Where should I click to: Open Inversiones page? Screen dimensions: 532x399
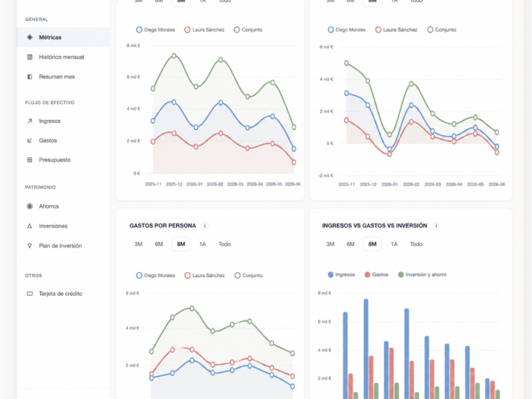(x=63, y=226)
